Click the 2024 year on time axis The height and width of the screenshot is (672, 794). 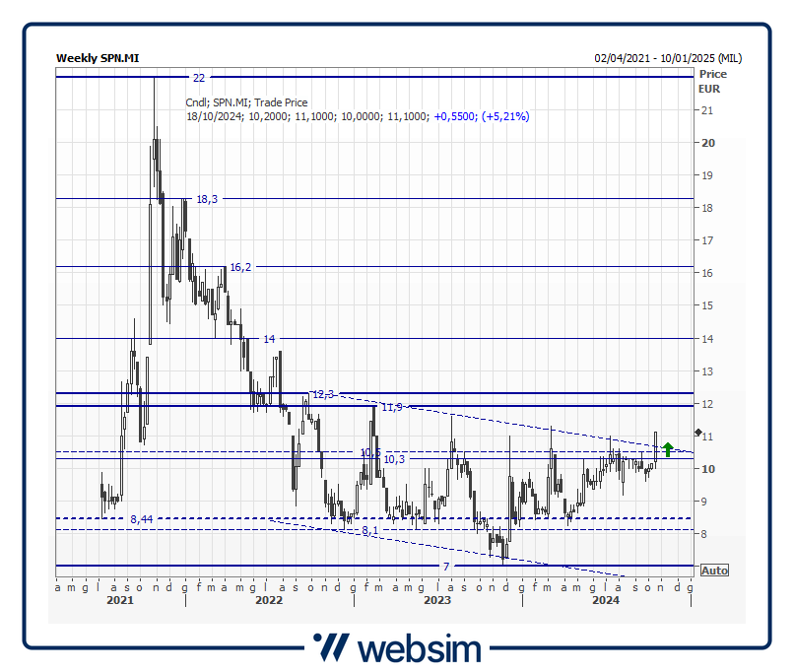click(x=606, y=600)
